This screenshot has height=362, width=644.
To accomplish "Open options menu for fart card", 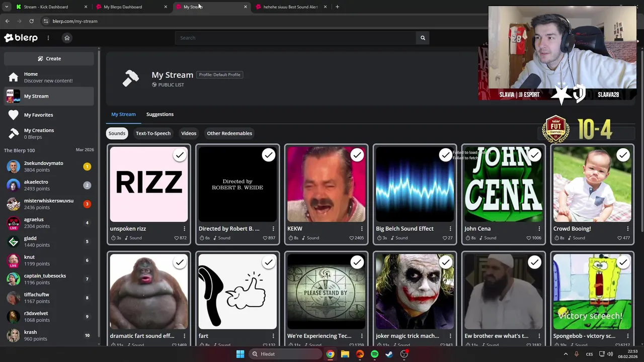I will [273, 336].
